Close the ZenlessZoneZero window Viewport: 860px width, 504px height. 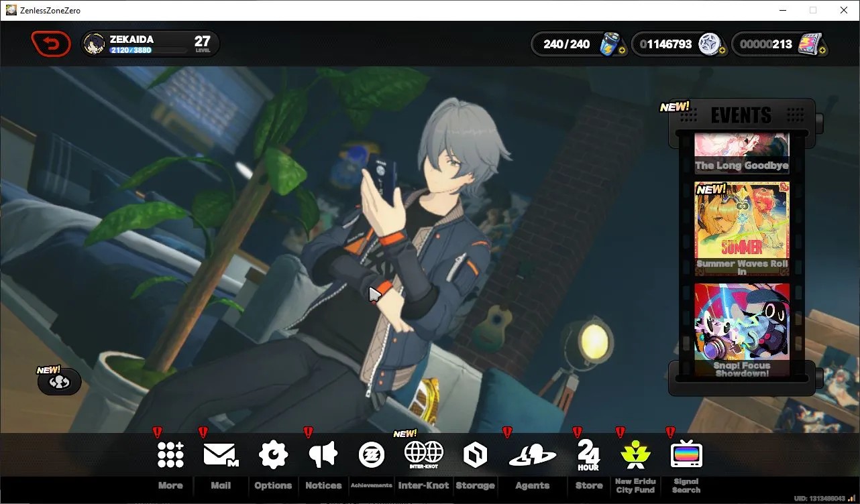(x=844, y=10)
